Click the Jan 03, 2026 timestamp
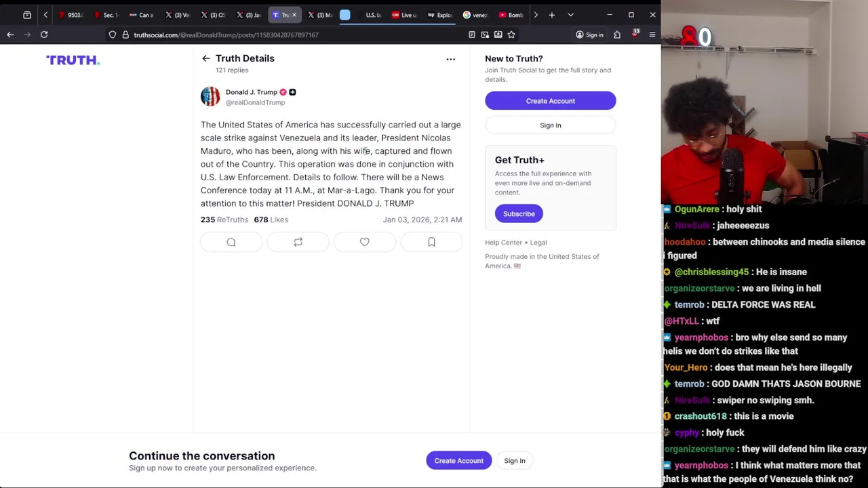The width and height of the screenshot is (868, 488). click(x=422, y=220)
